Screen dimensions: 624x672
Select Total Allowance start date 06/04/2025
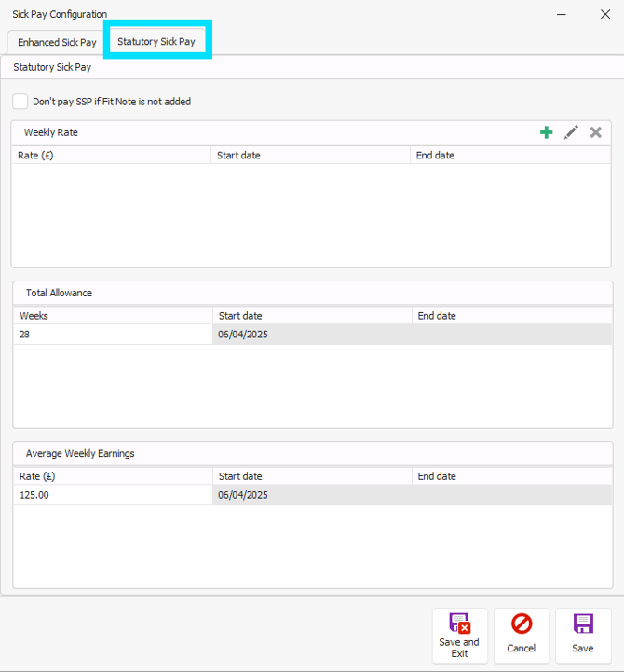click(x=312, y=335)
